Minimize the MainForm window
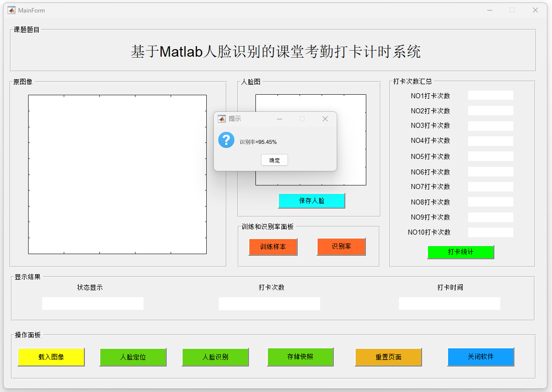This screenshot has height=392, width=552. click(x=490, y=10)
